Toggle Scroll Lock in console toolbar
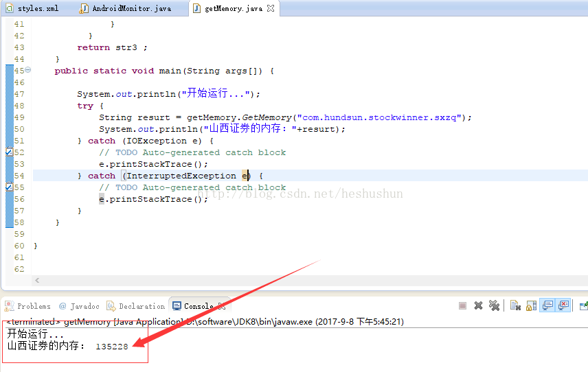Screen dimensions: 588x372 tap(531, 306)
